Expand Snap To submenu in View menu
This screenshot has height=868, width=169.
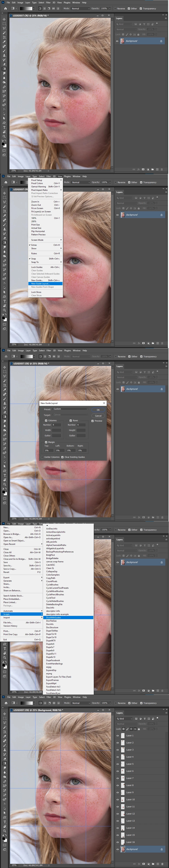tap(45, 262)
